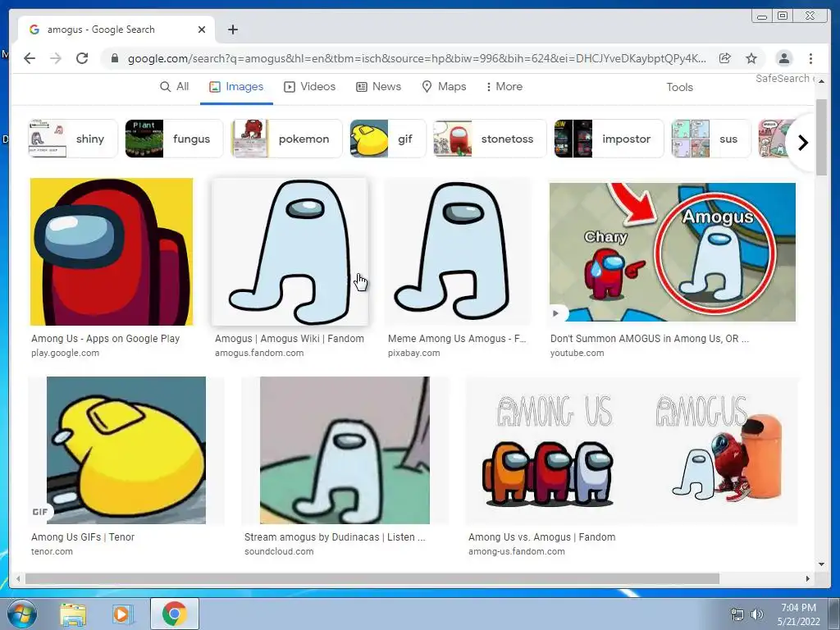This screenshot has width=840, height=630.
Task: Click the tenor.com source text
Action: [52, 551]
